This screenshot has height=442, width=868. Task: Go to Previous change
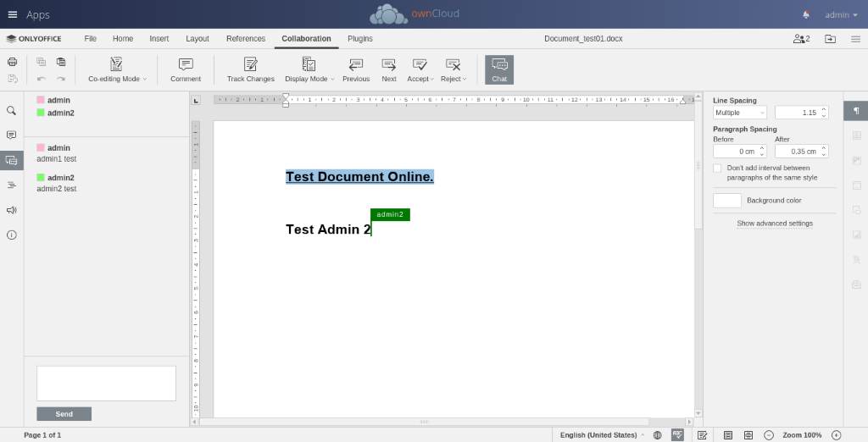356,69
